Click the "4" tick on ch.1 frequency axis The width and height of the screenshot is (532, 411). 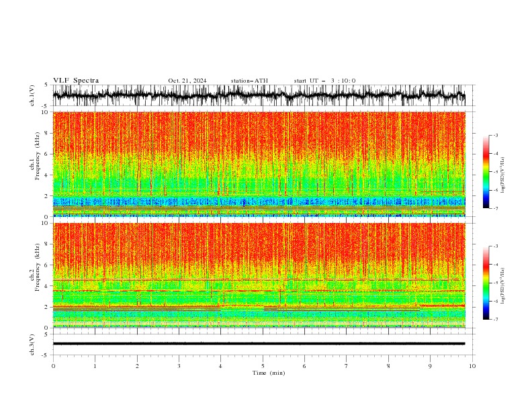(x=46, y=175)
